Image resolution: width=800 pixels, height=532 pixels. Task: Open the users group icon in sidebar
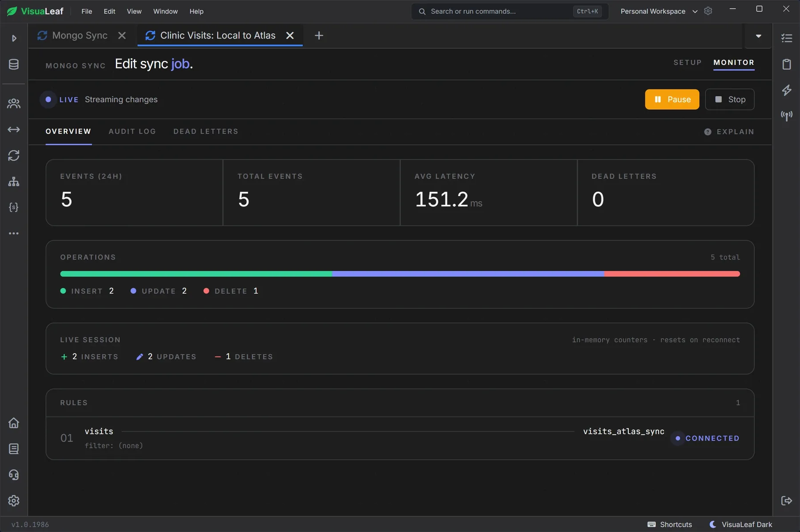tap(14, 103)
